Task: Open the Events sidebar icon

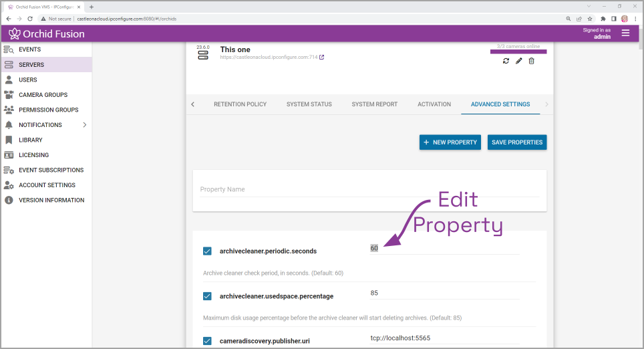Action: [x=9, y=49]
